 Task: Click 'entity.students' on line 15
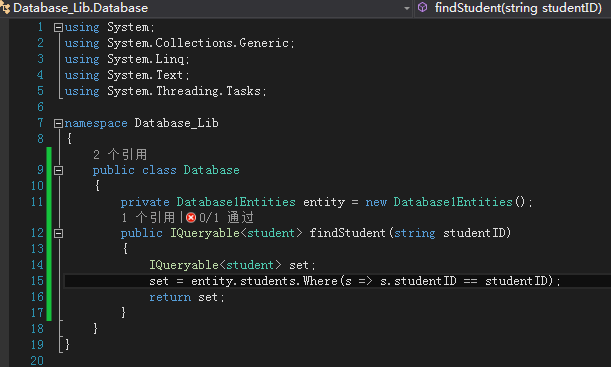pos(244,281)
